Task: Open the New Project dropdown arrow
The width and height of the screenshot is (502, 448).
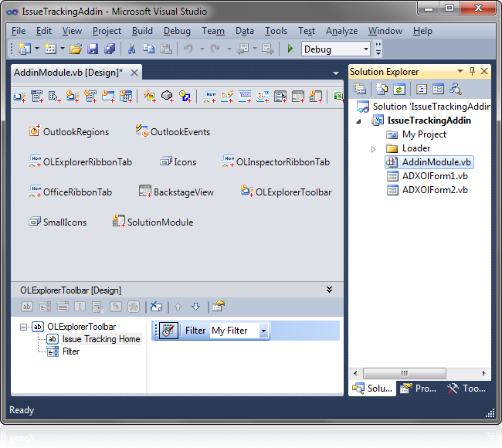Action: (37, 49)
